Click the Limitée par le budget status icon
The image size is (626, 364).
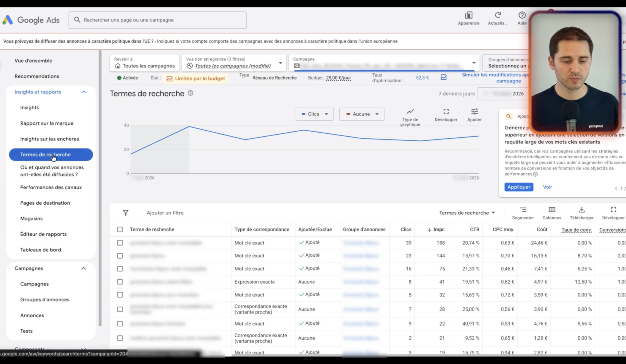[x=169, y=78]
